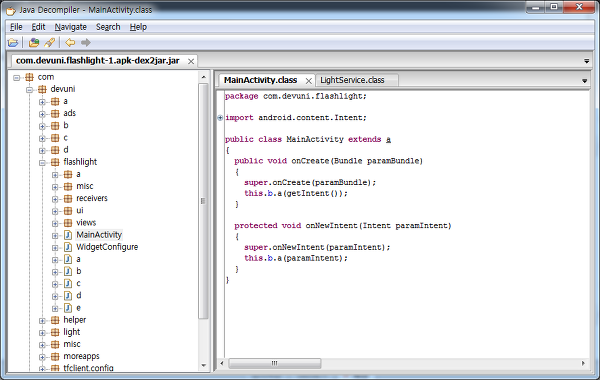Click the onNewIntent method declaration text
The height and width of the screenshot is (380, 600).
coord(343,226)
